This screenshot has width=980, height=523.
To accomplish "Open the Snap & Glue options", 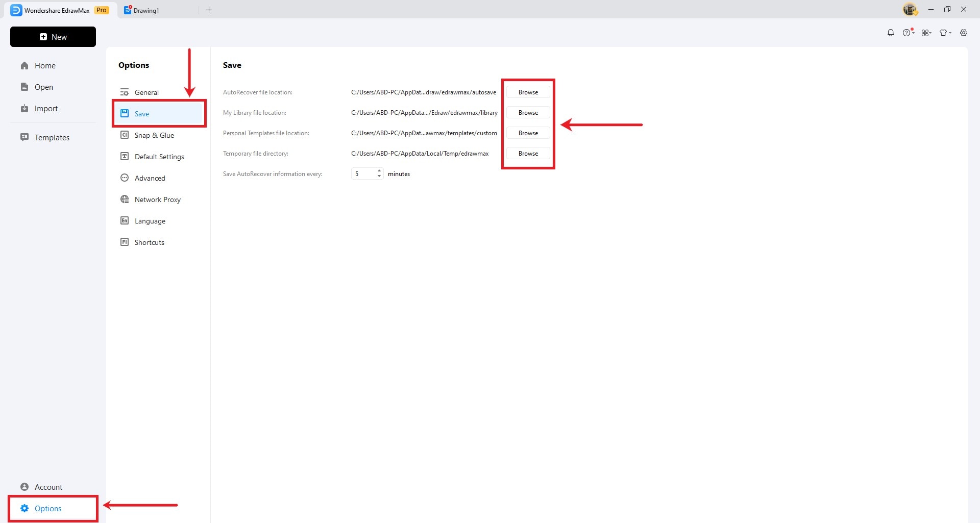I will tap(154, 135).
